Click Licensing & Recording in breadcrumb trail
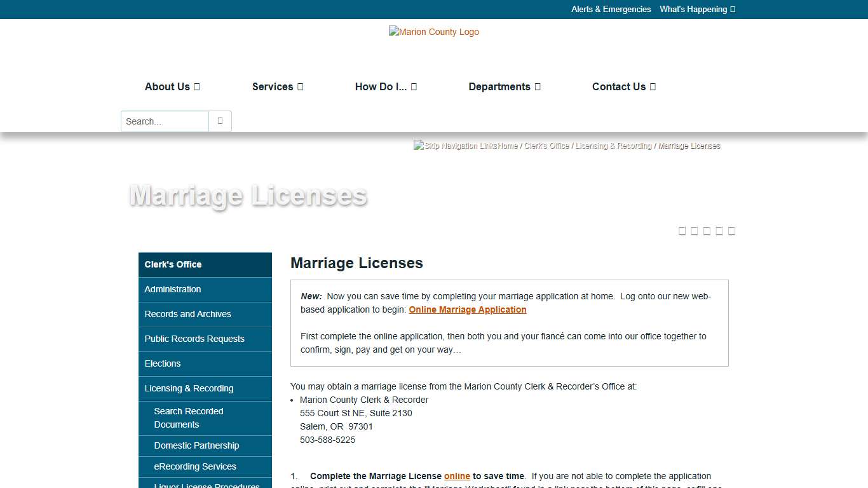Screen dimensions: 868x488 613,146
